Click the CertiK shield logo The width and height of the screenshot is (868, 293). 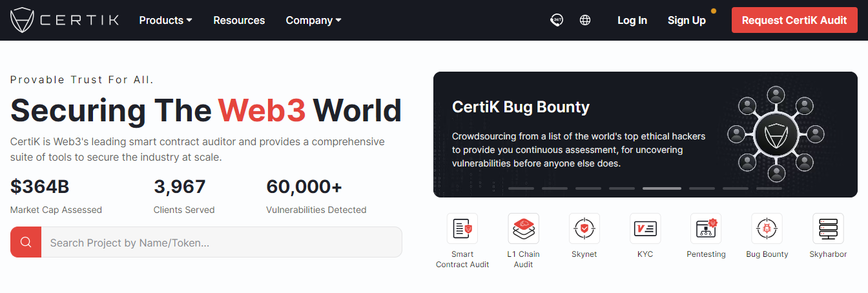[x=23, y=20]
